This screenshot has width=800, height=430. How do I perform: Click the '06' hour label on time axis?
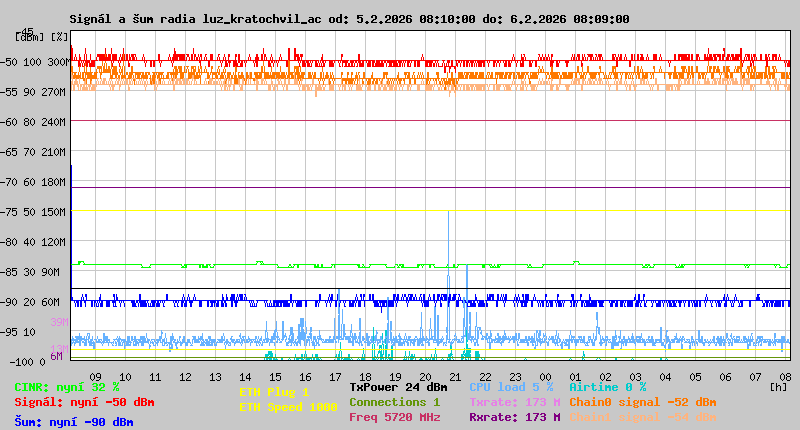726,377
